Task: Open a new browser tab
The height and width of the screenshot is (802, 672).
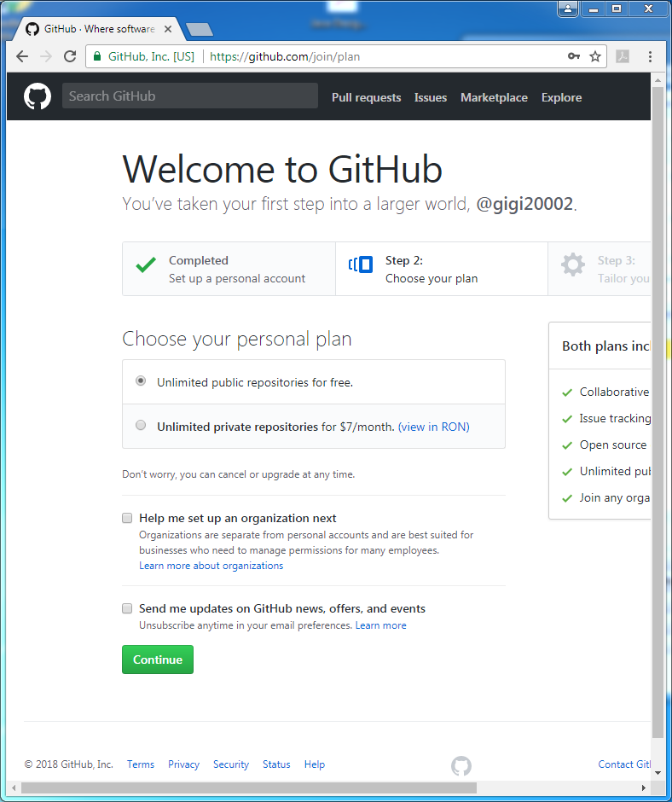Action: click(x=200, y=30)
